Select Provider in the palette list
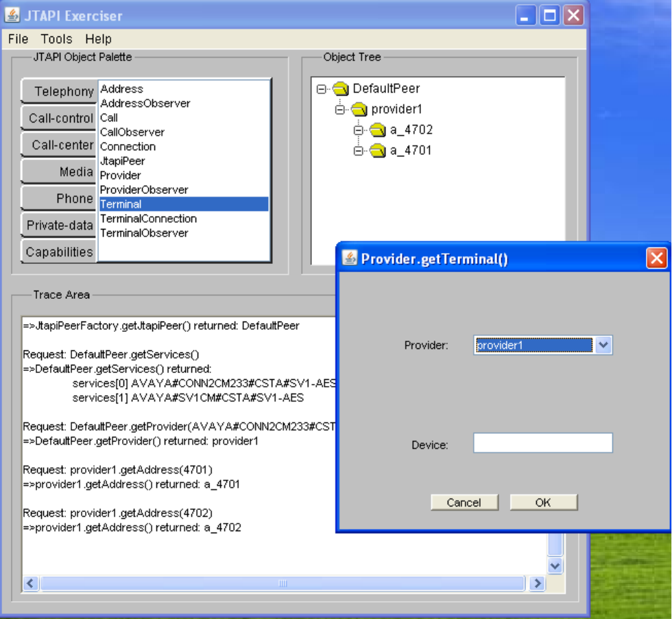Image resolution: width=672 pixels, height=619 pixels. [184, 175]
